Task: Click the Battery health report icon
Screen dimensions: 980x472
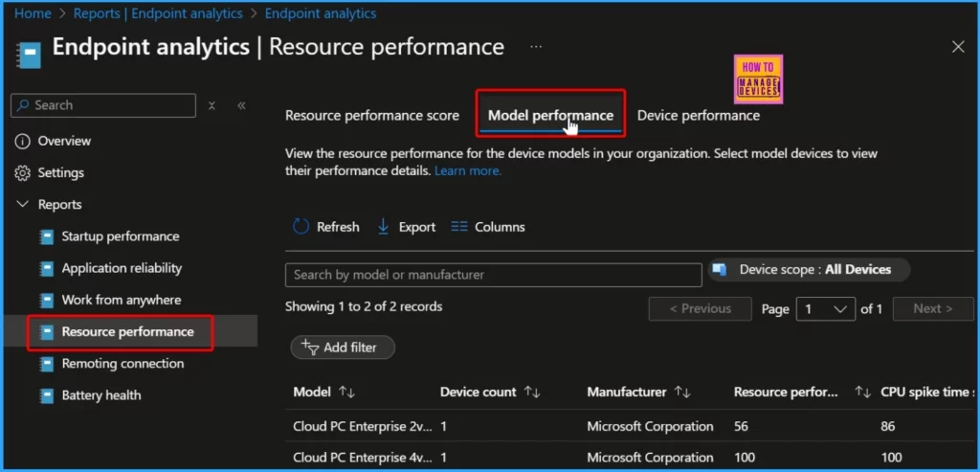Action: (x=47, y=395)
